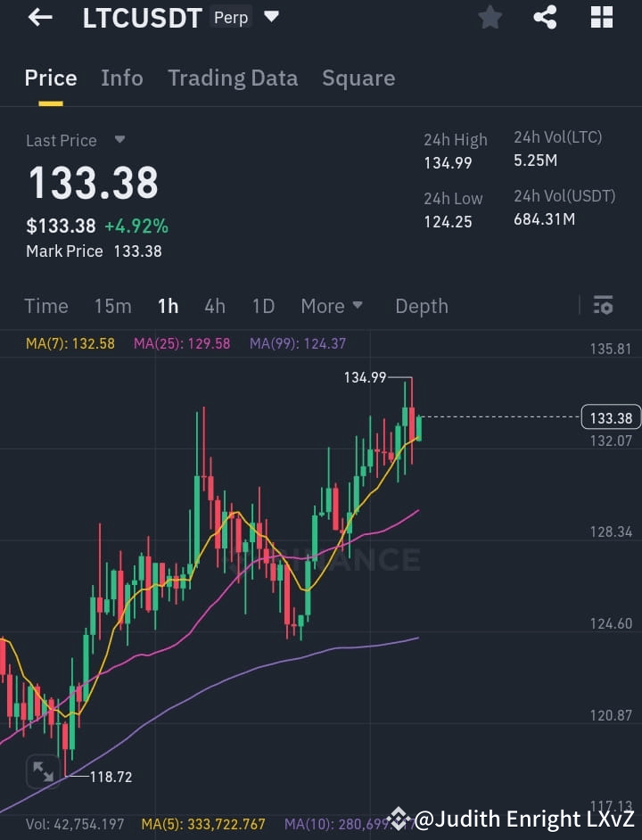Viewport: 642px width, 840px height.
Task: Expand the Last Price dropdown
Action: tap(119, 140)
